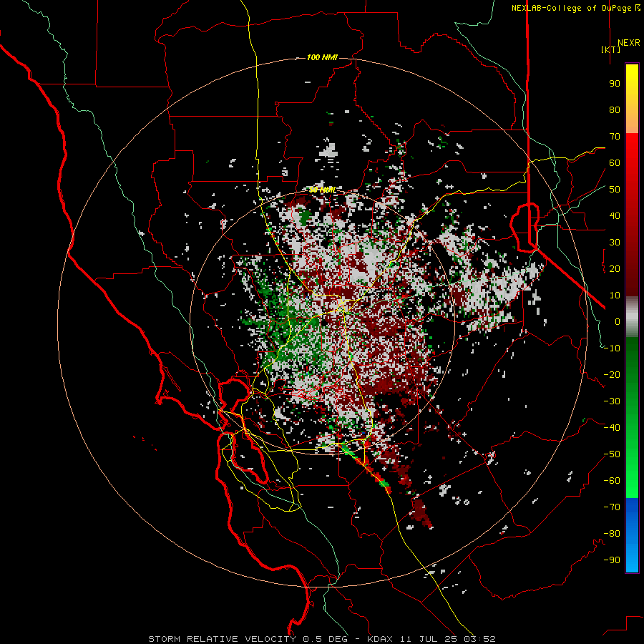644x644 pixels.
Task: Click the -50 legend value
Action: (612, 454)
